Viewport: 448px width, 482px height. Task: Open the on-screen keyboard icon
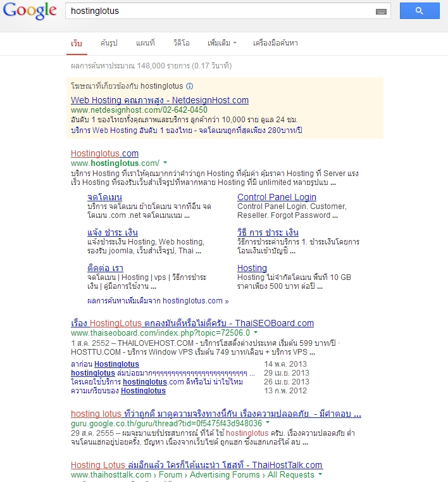click(381, 11)
